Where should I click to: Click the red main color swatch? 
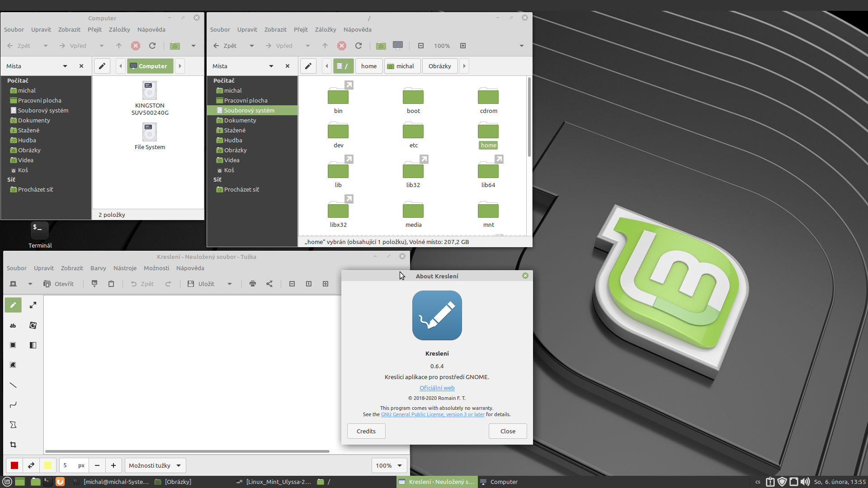pos(14,465)
